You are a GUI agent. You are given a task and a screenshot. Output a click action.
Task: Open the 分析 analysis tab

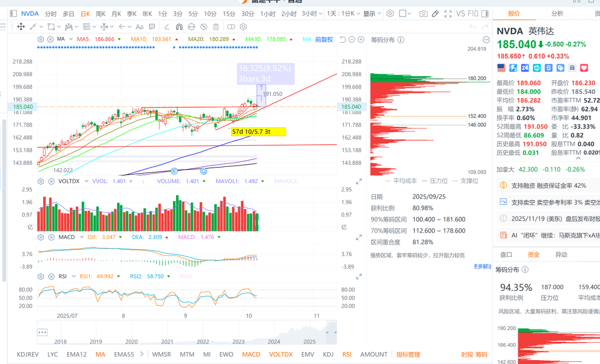tap(557, 13)
